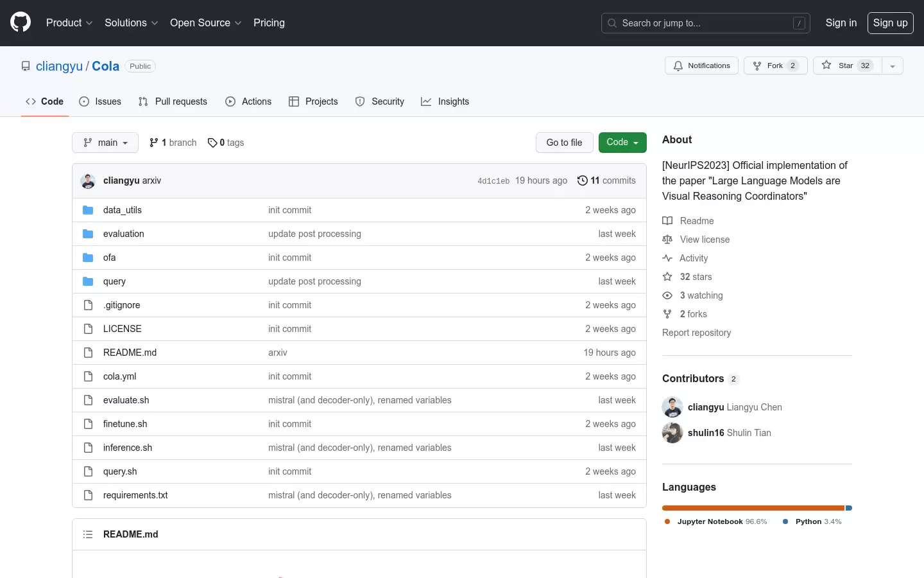Open commit history clock icon
924x578 pixels.
582,180
